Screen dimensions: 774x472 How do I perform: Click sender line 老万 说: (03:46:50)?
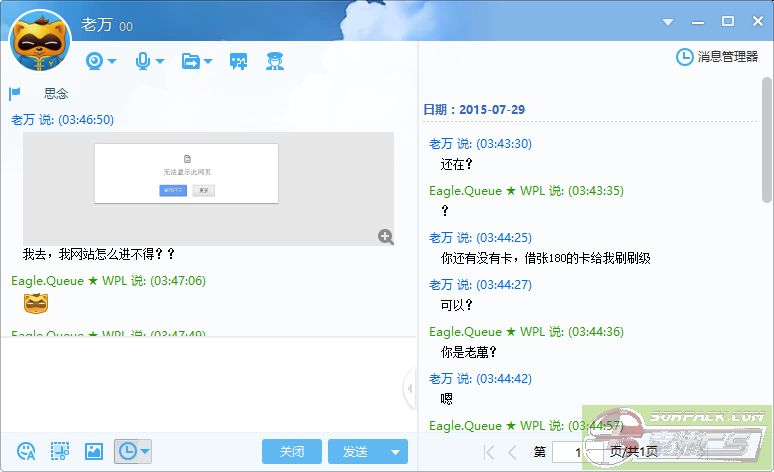(62, 120)
